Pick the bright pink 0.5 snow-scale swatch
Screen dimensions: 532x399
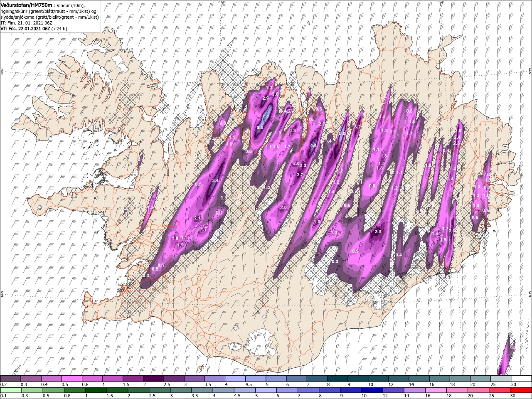pyautogui.click(x=72, y=379)
